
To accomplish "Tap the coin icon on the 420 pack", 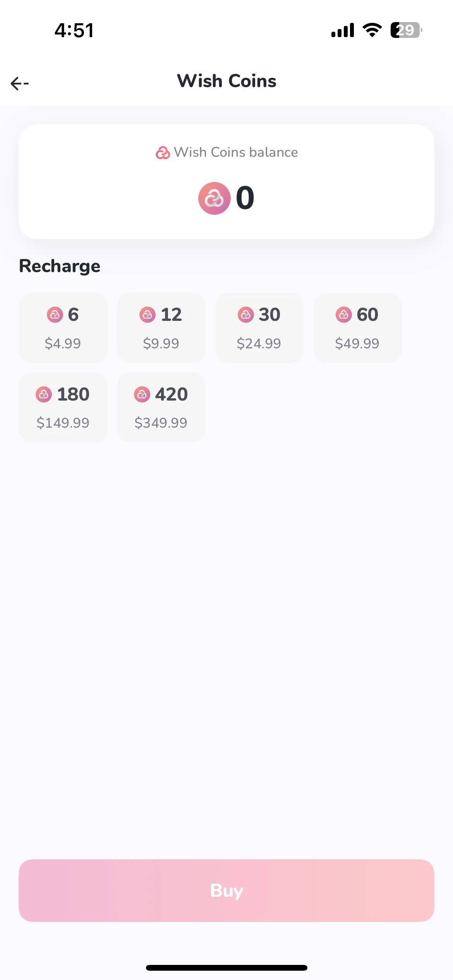I will [x=142, y=394].
